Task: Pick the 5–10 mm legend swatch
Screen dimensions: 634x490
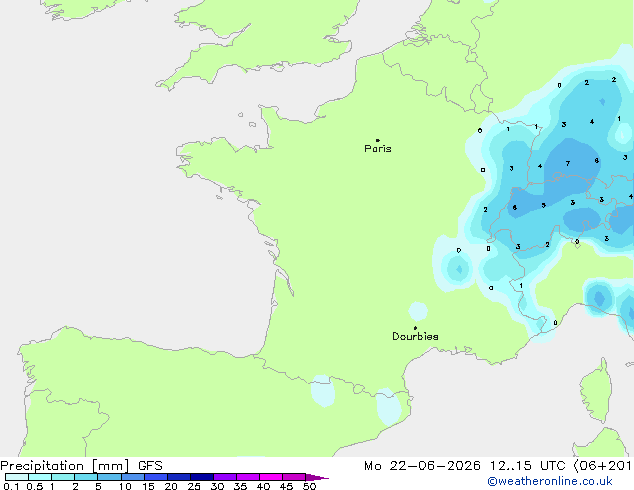Action: click(110, 477)
